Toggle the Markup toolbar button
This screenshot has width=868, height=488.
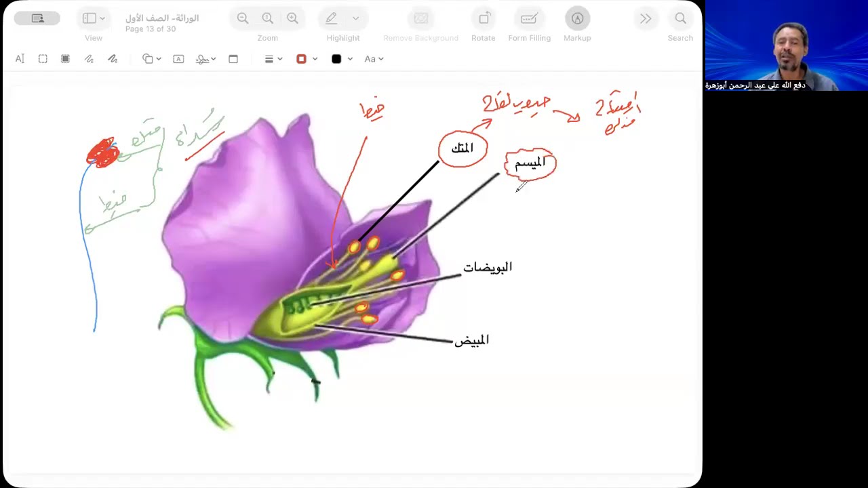tap(577, 18)
